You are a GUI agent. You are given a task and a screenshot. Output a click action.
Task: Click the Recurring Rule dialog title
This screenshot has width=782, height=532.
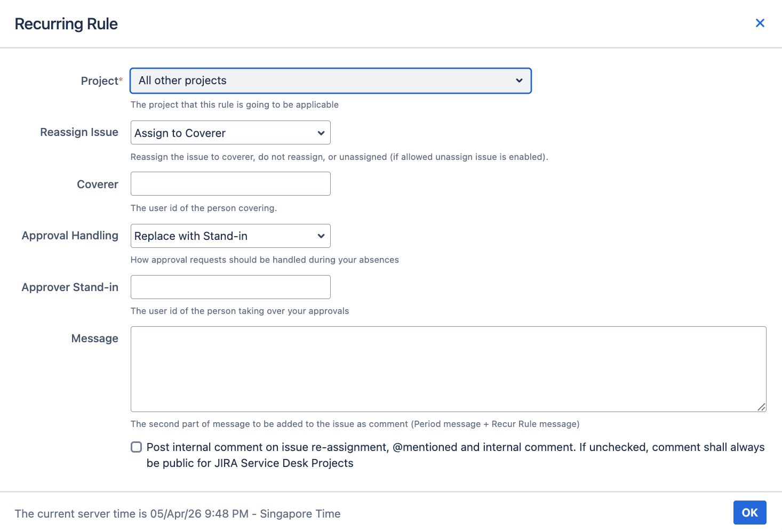(66, 23)
